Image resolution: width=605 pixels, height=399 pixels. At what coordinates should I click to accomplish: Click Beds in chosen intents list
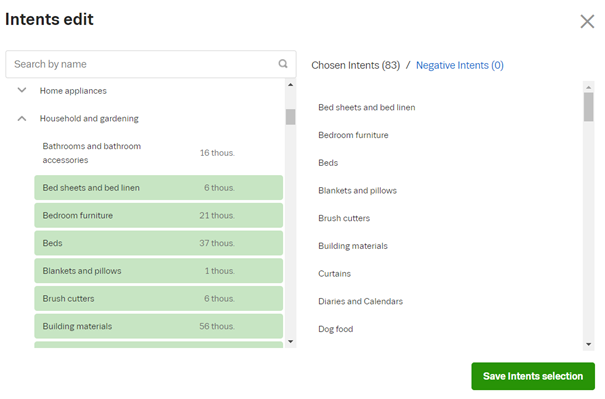[328, 163]
